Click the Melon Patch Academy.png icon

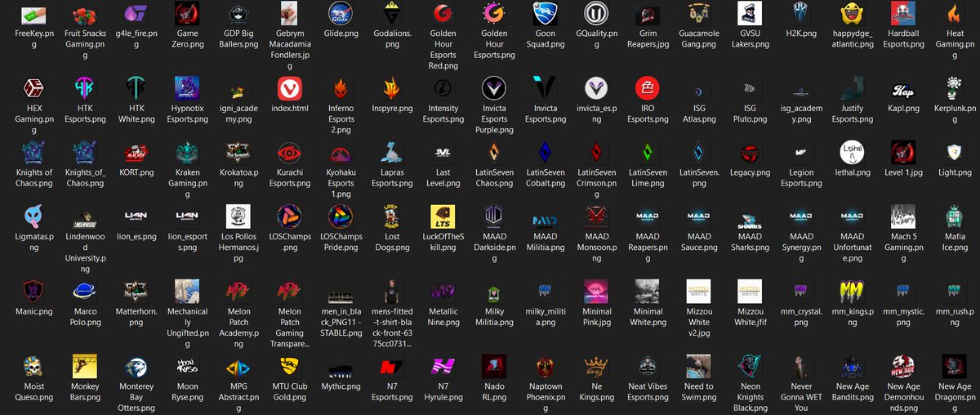click(x=238, y=291)
